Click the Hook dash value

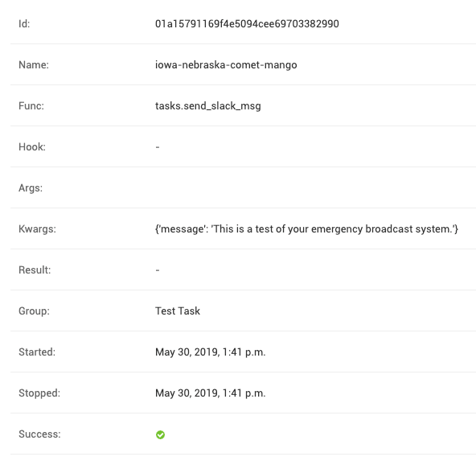pyautogui.click(x=158, y=147)
